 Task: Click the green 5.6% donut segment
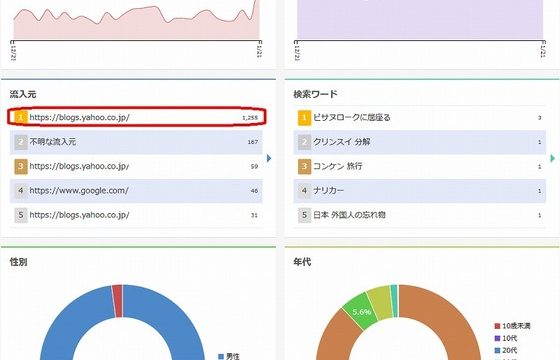361,311
